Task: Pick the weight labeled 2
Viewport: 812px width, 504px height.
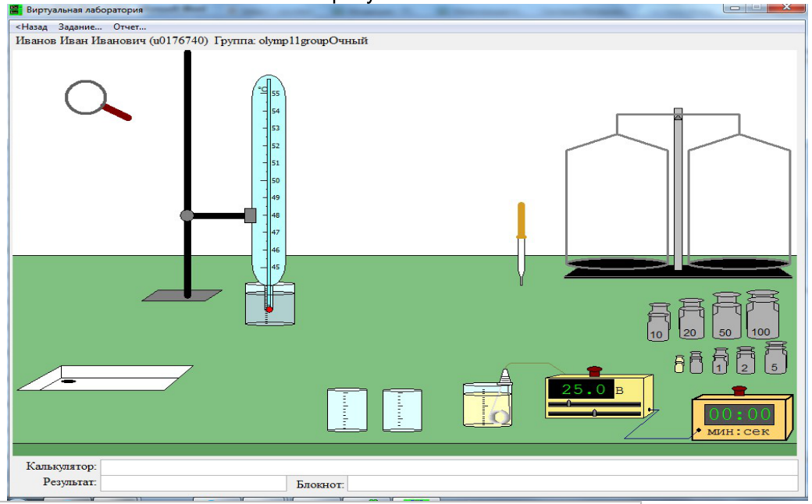Action: [x=745, y=360]
